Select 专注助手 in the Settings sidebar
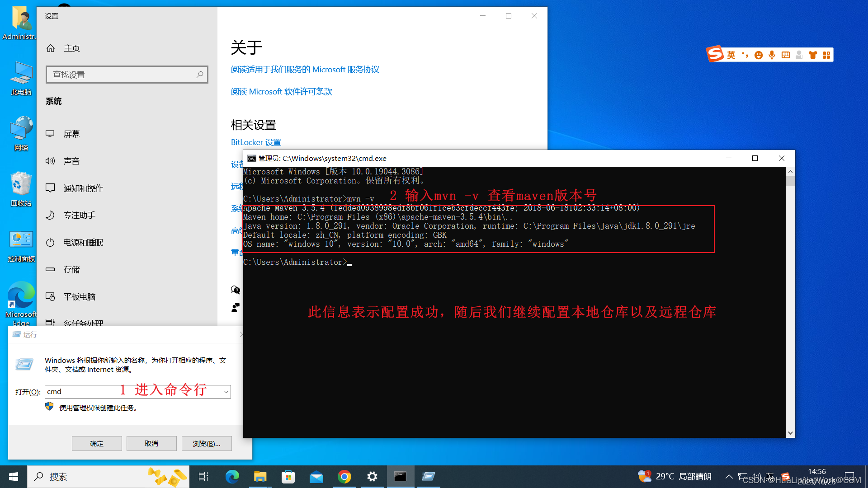This screenshot has width=868, height=488. [127, 215]
